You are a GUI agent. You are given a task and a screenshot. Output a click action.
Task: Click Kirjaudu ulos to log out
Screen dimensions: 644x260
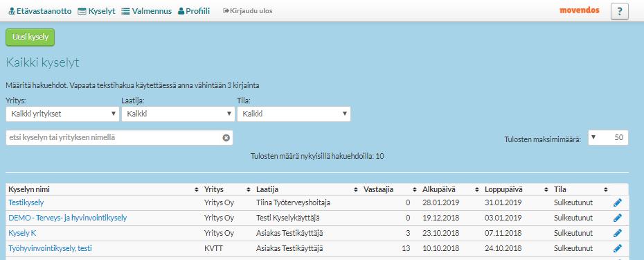[248, 11]
